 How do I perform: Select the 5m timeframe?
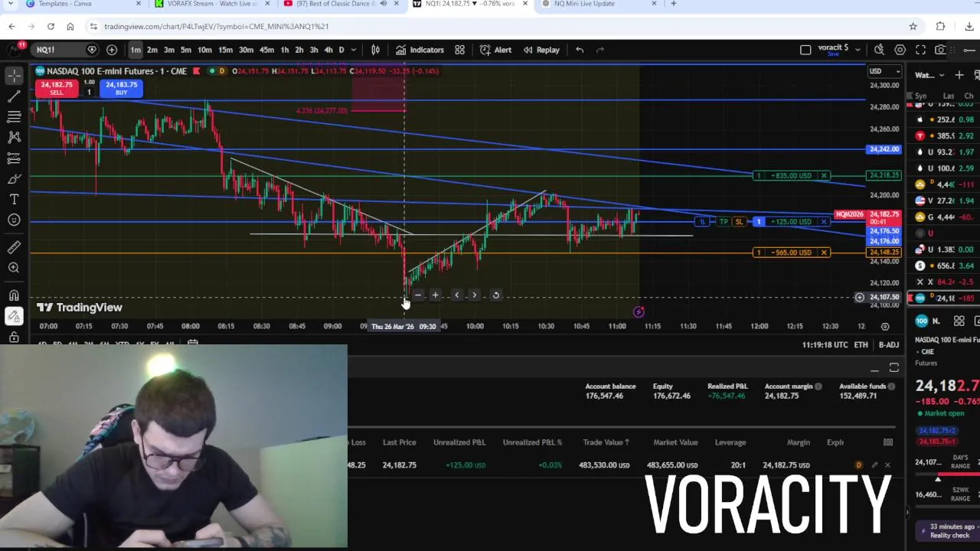186,50
